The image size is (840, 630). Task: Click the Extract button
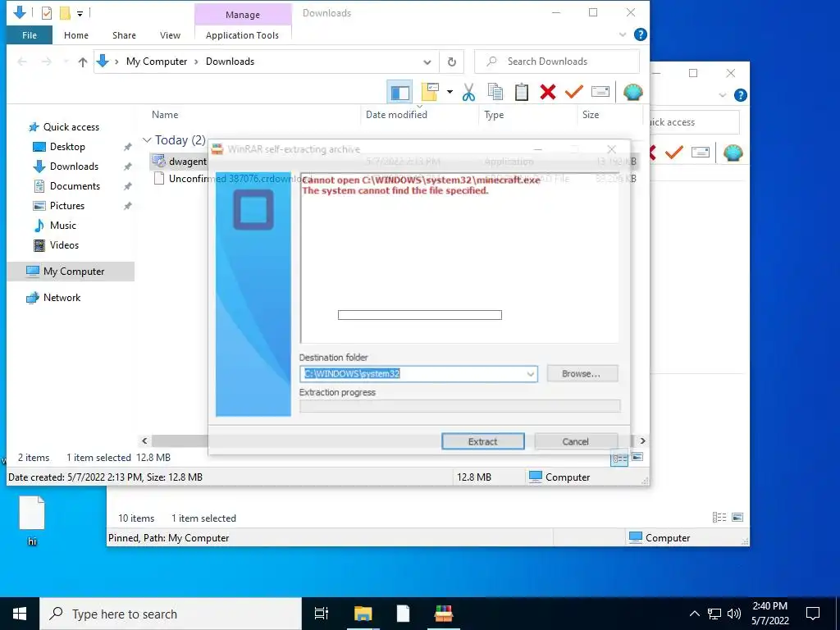482,441
